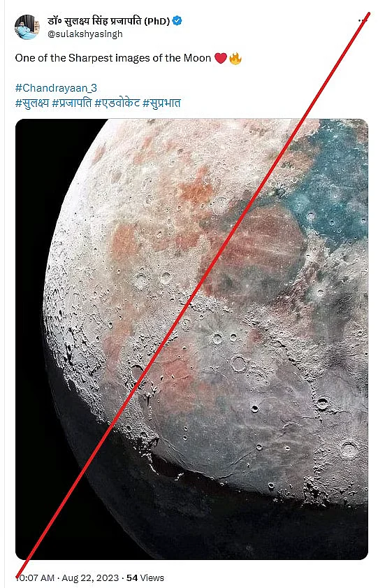Enlarge the colorful Moon photo
378x588 pixels.
pos(191,339)
